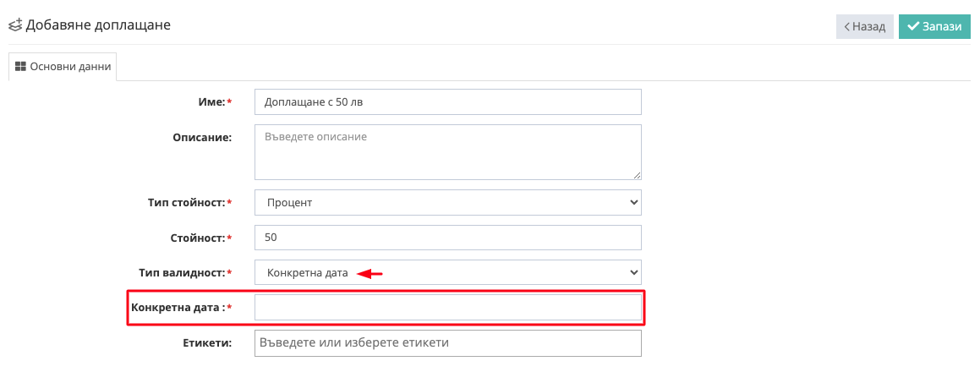Click the red arrow pointing at Конкретна дата
The width and height of the screenshot is (980, 383).
point(370,273)
